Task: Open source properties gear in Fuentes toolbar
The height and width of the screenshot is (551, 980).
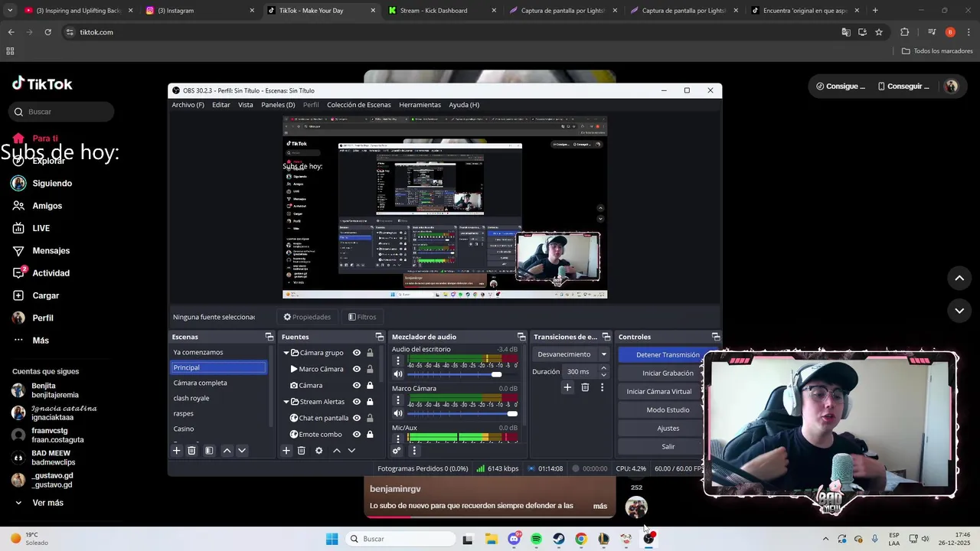Action: (318, 451)
